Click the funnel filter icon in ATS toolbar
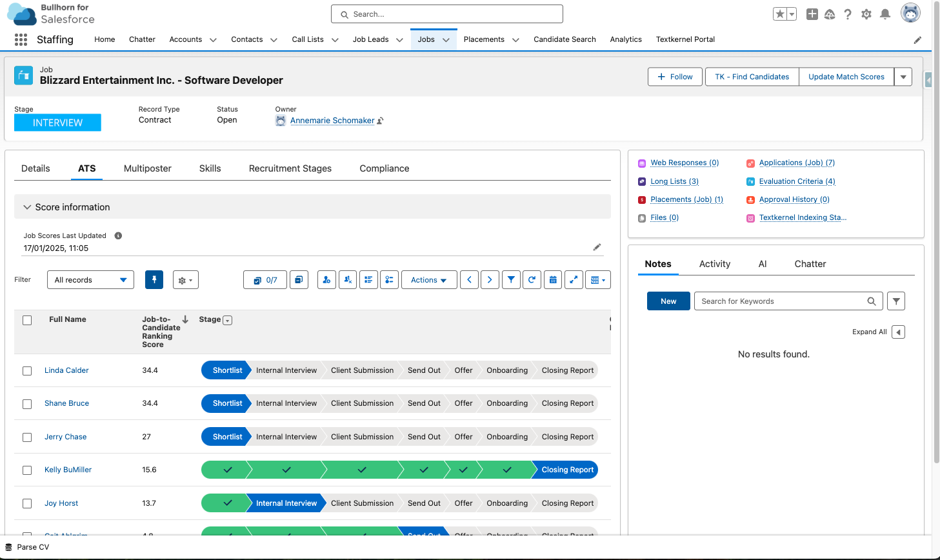 [x=511, y=280]
